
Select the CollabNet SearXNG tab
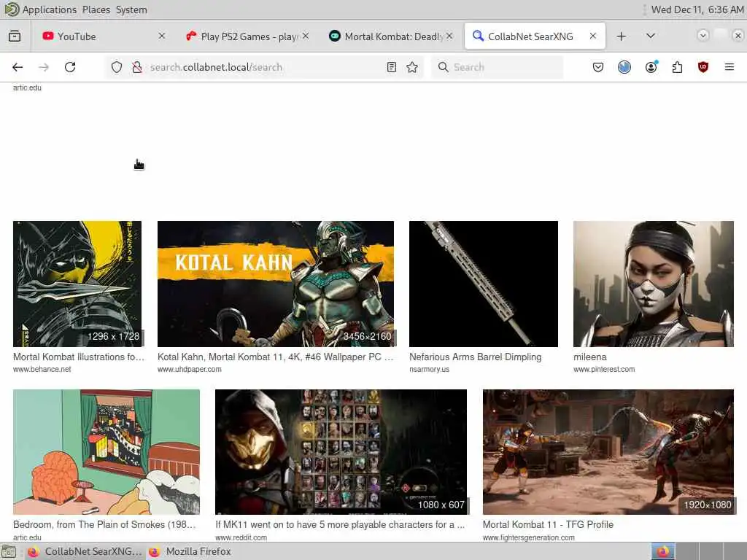point(535,36)
